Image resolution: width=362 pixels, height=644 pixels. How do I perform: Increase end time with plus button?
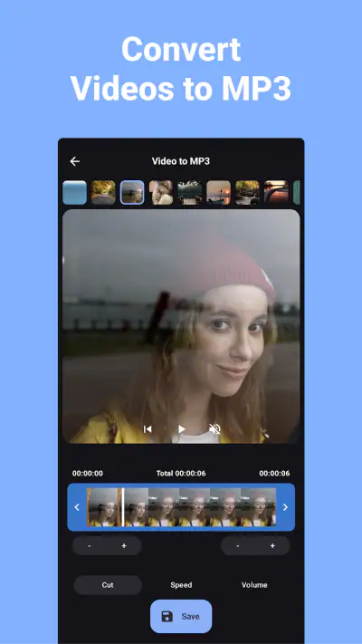tap(272, 546)
